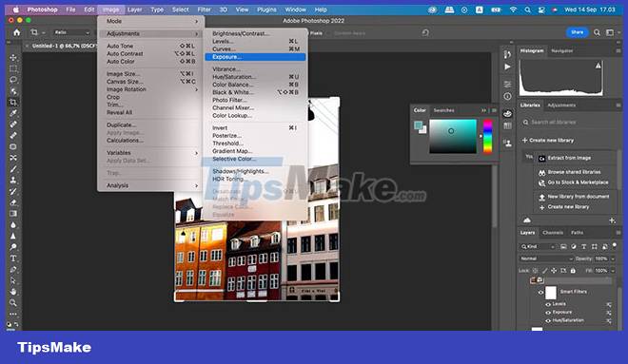
Task: Switch to the Adjustments panel tab
Action: [x=561, y=105]
